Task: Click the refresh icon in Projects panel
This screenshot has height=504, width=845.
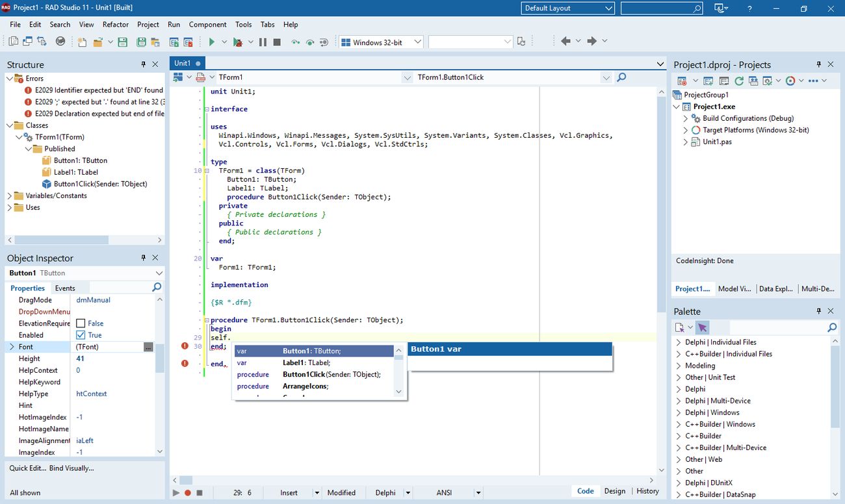Action: (x=739, y=81)
